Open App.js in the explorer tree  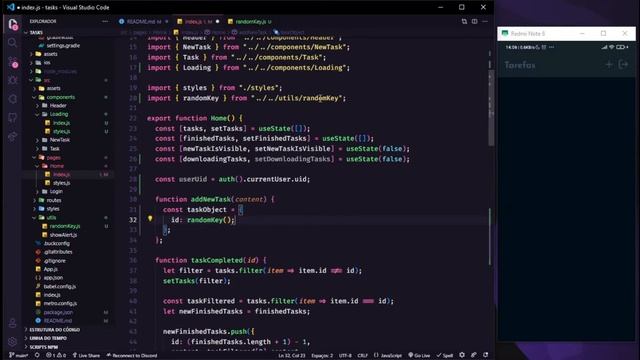coord(51,269)
